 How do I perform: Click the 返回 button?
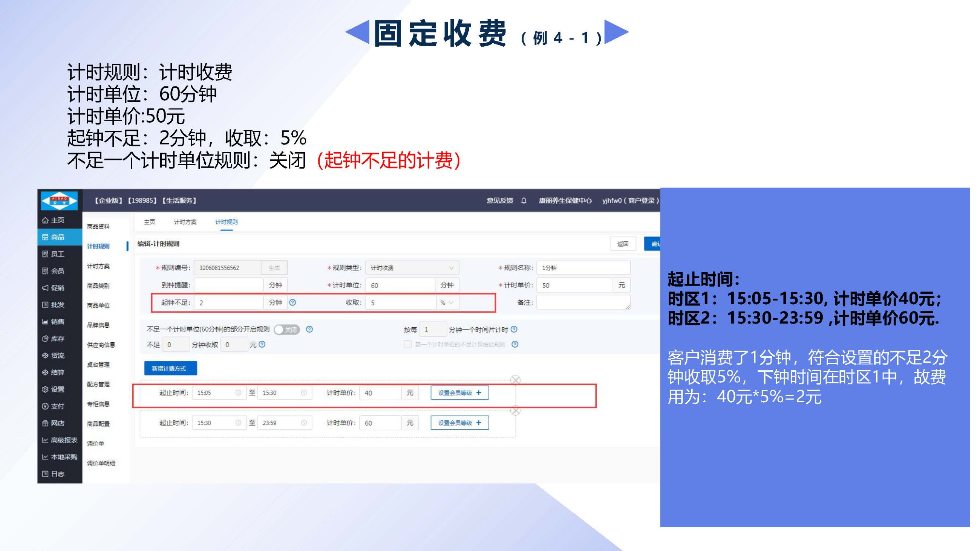pos(622,244)
